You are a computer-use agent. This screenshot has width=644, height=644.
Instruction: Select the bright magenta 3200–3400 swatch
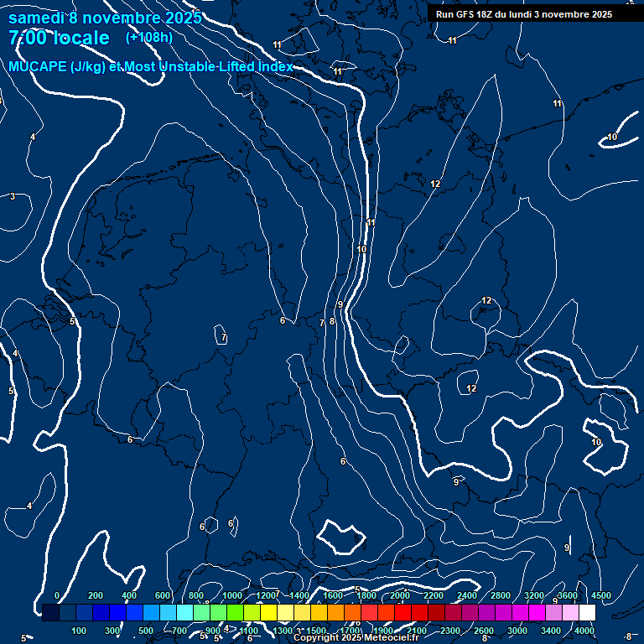click(x=537, y=612)
